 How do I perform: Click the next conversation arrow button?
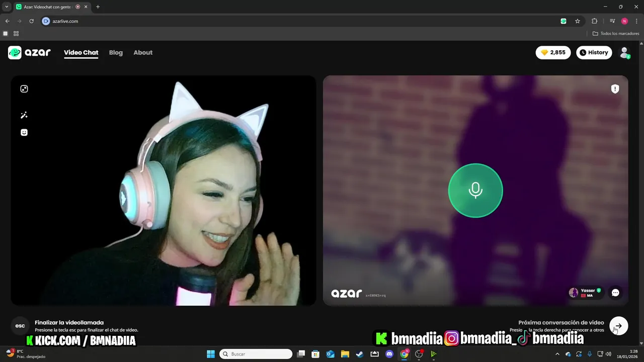pyautogui.click(x=619, y=326)
